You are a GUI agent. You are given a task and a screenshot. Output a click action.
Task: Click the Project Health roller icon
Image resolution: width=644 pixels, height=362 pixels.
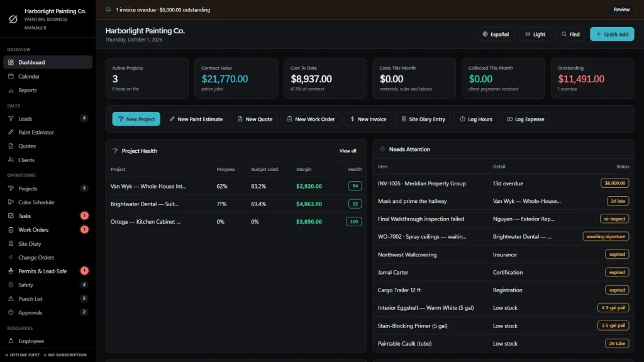coord(115,151)
